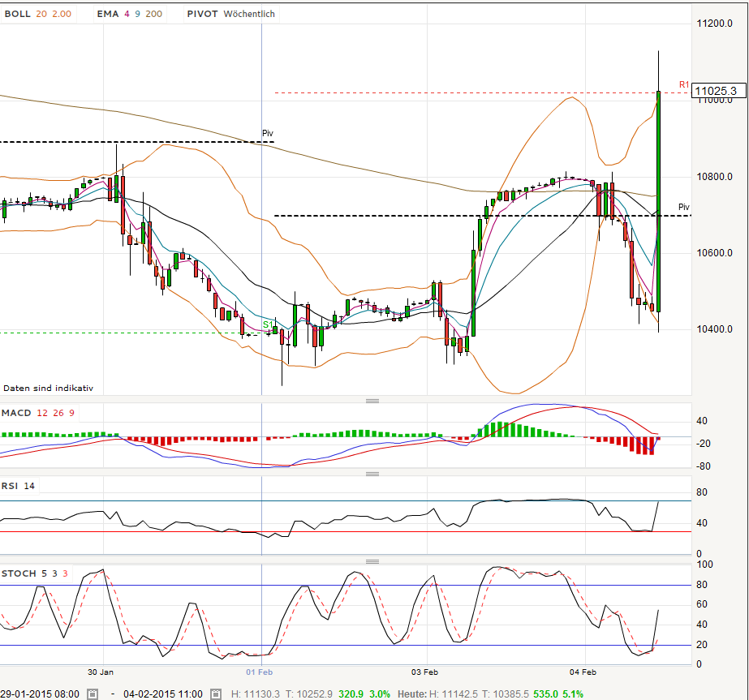
Task: Click the 10600.0 price axis label
Action: point(715,252)
